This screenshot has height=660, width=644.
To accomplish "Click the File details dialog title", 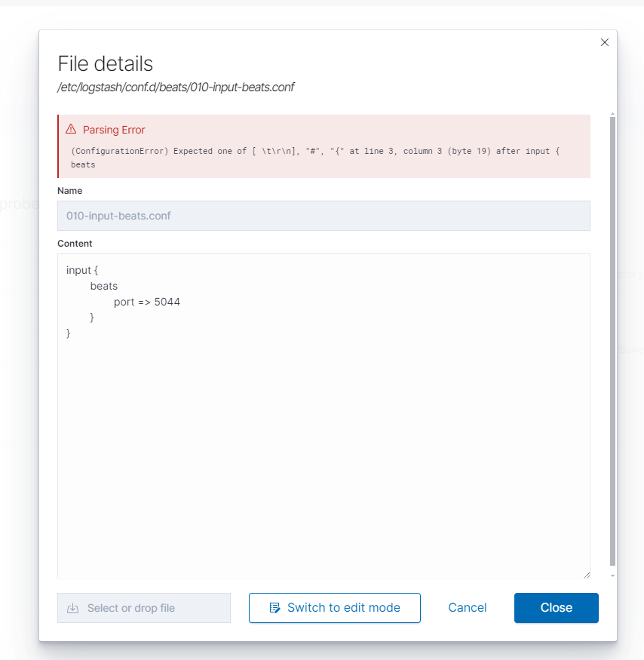I will point(106,63).
